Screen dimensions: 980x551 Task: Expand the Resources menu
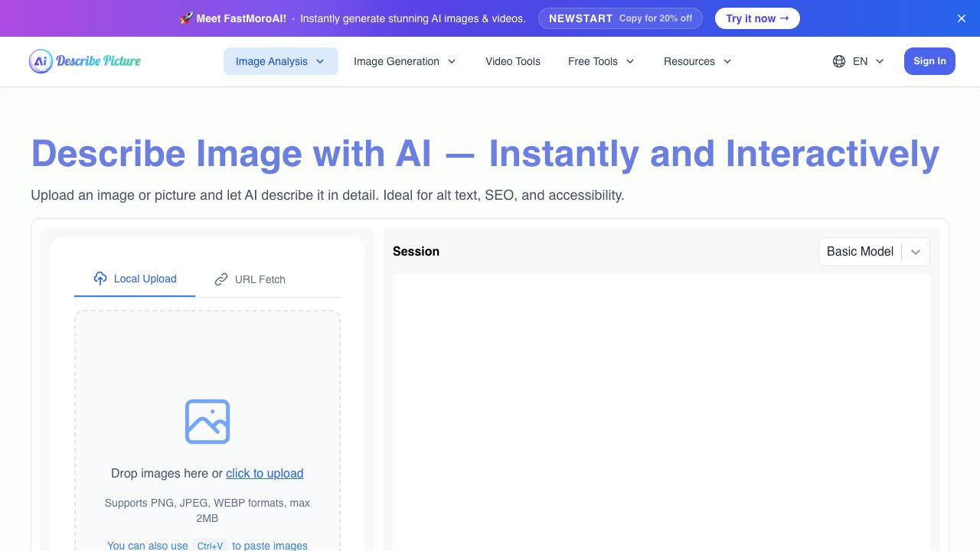[697, 61]
